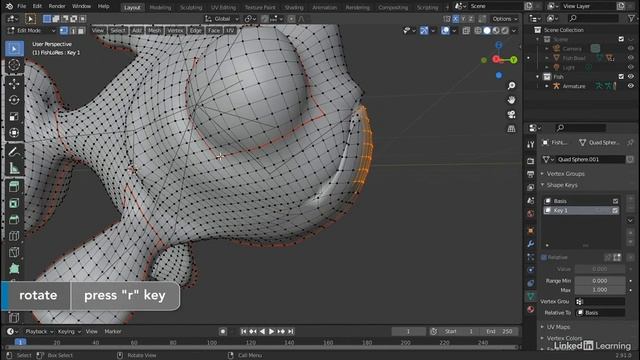
Task: Select the Select Box tool in the left toolbar
Action: [14, 49]
